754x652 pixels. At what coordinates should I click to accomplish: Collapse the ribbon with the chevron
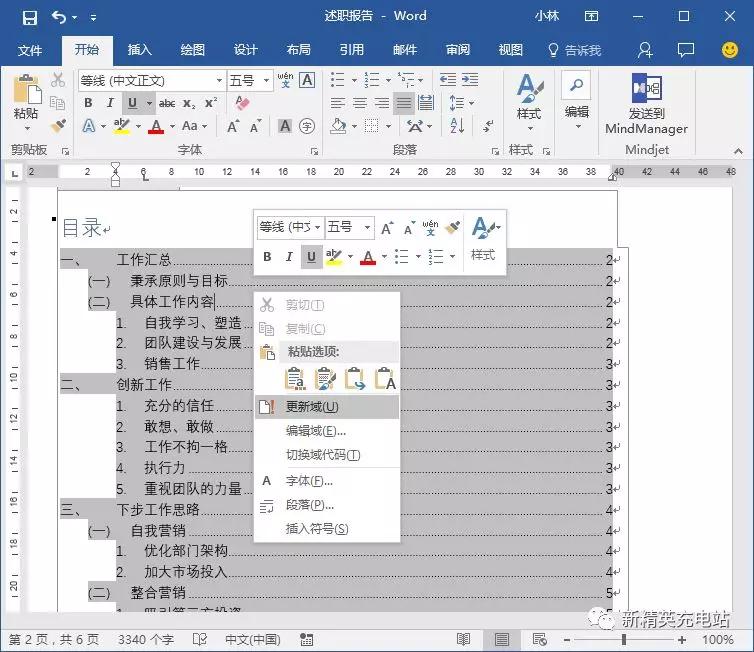pyautogui.click(x=738, y=151)
